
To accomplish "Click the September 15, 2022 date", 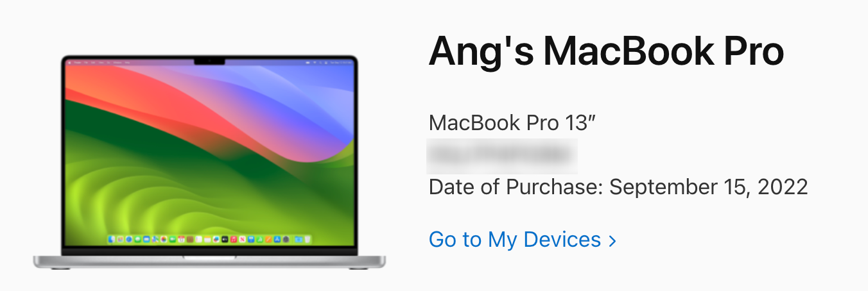I will (709, 187).
